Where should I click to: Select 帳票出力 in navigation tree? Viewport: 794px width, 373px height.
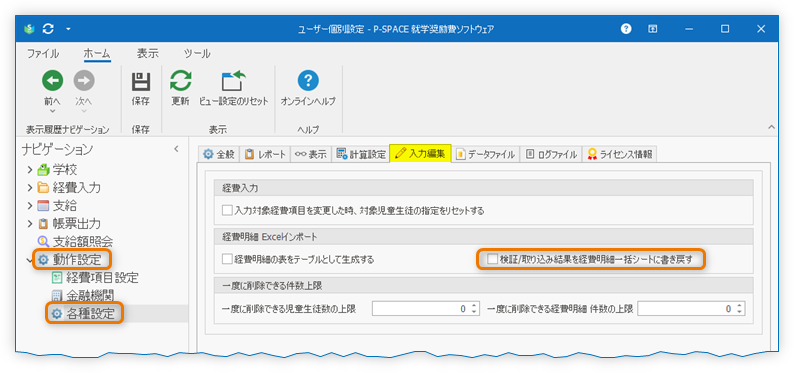pos(76,223)
